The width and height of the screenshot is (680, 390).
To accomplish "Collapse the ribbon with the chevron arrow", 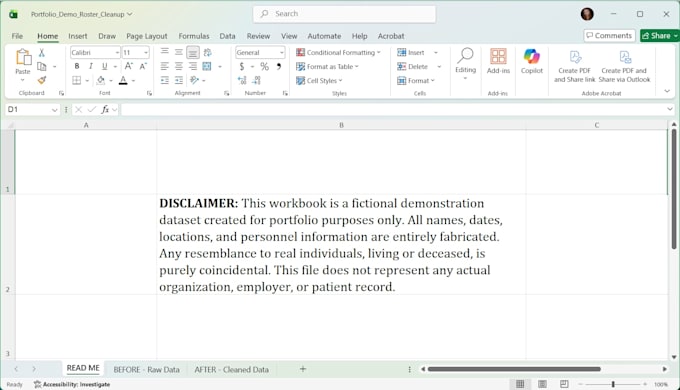I will 667,91.
